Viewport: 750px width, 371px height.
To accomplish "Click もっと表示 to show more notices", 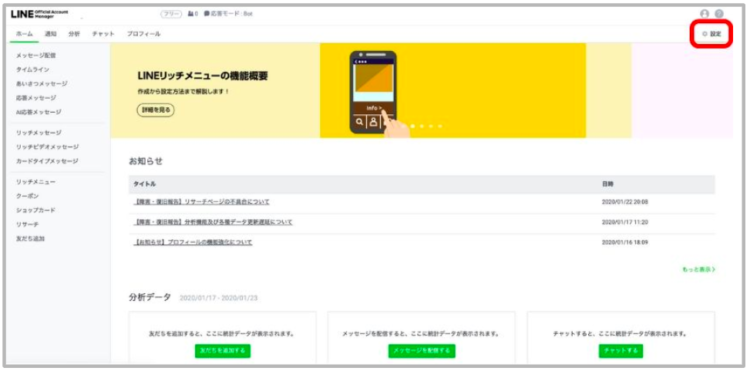I will pos(699,270).
